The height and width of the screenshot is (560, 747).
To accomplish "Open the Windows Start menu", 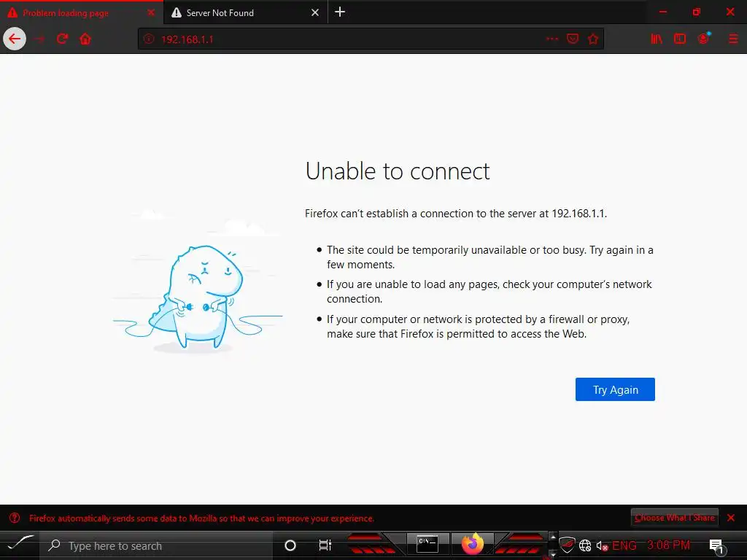I will [21, 545].
